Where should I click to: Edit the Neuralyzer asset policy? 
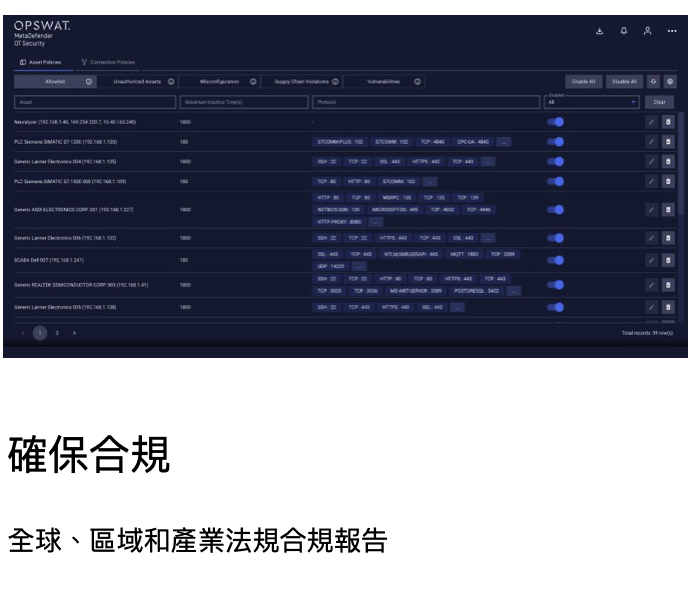pyautogui.click(x=651, y=122)
